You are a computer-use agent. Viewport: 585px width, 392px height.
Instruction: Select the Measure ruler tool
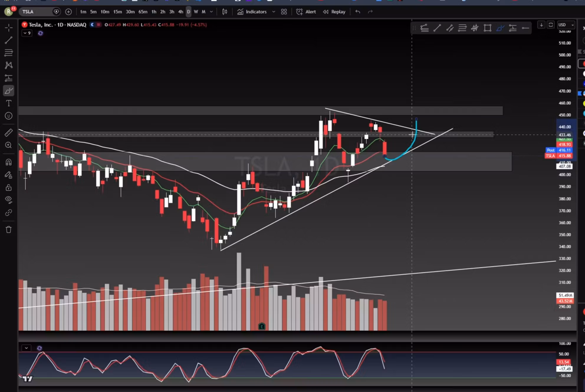9,133
